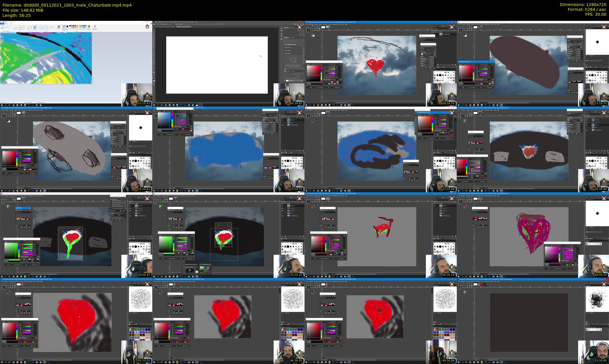609x364 pixels.
Task: Toggle the top layer's eye icon in 33:19.25 frame
Action: click(282, 206)
